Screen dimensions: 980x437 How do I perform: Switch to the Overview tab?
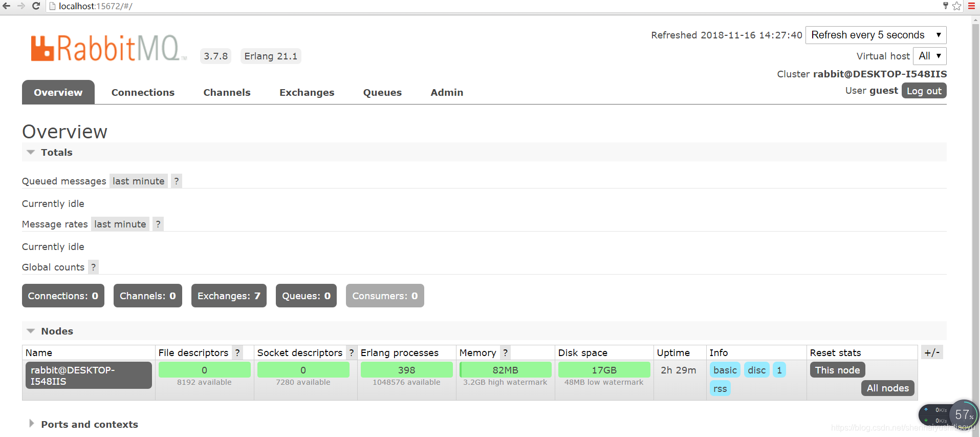pyautogui.click(x=58, y=92)
